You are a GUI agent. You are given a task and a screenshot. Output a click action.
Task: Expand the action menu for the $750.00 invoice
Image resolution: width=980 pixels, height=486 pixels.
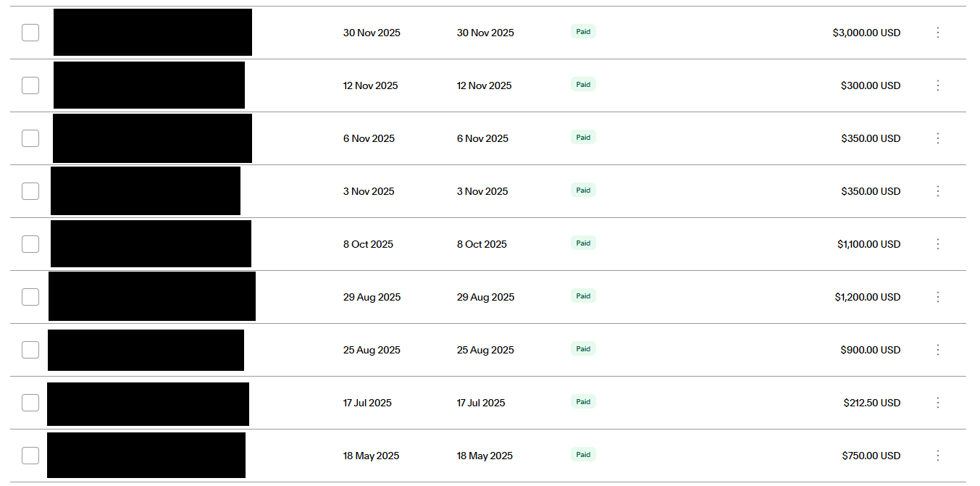[x=937, y=456]
